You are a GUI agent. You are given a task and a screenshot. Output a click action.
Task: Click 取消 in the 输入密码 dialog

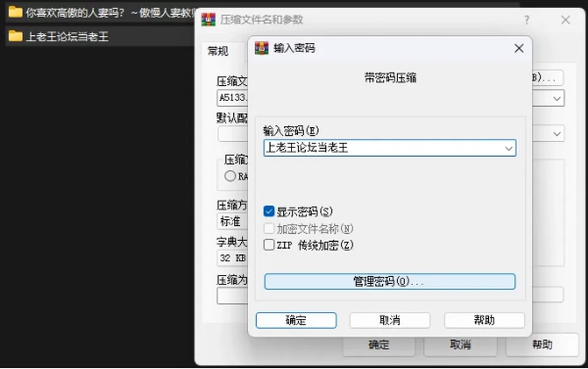pyautogui.click(x=390, y=320)
